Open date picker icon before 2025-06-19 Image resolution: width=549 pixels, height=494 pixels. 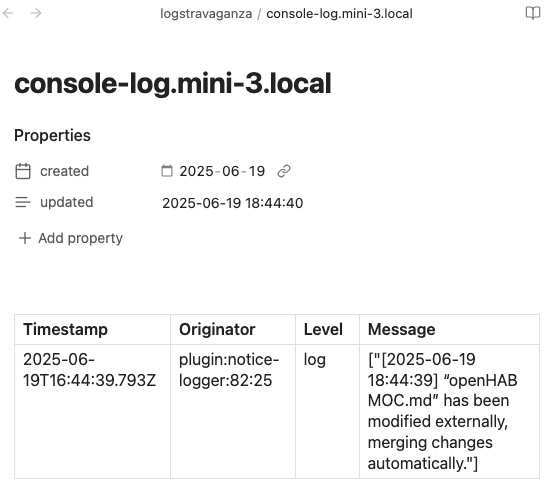coord(167,171)
